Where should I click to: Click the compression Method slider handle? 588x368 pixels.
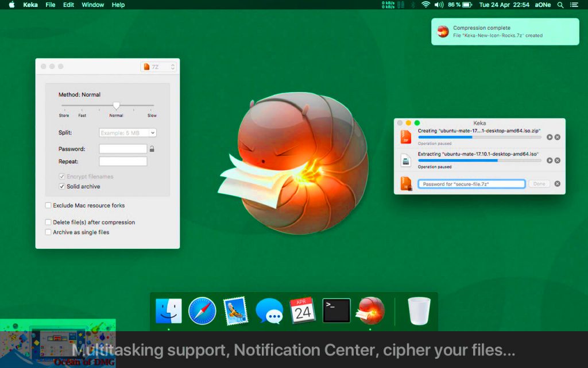click(117, 106)
